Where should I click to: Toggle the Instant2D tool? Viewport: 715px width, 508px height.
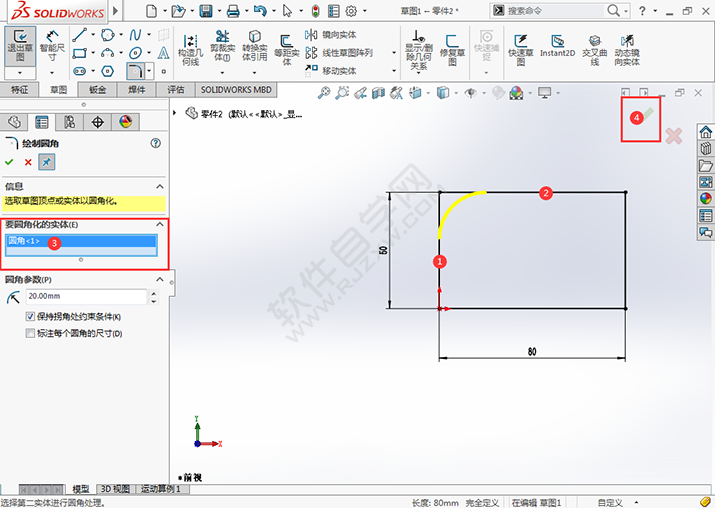click(556, 46)
